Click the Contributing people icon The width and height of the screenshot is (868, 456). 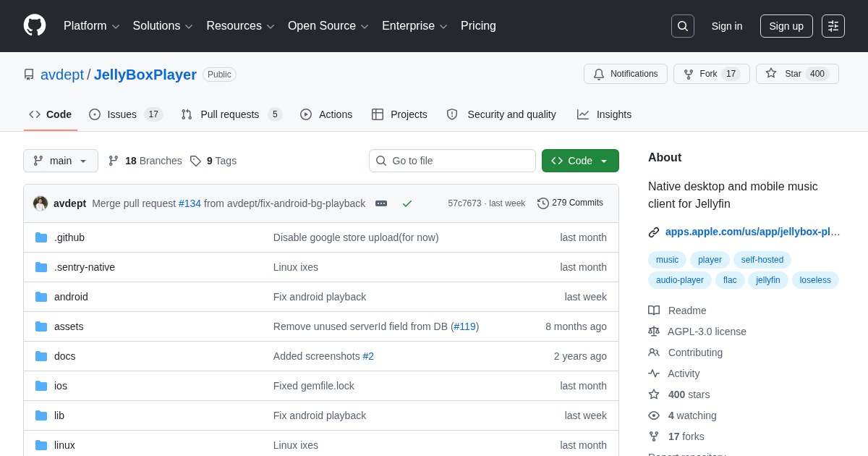click(654, 352)
